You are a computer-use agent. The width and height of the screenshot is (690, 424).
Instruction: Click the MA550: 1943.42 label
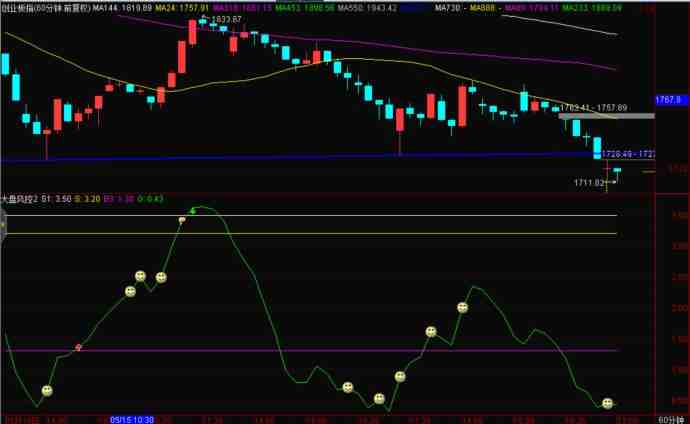(367, 8)
